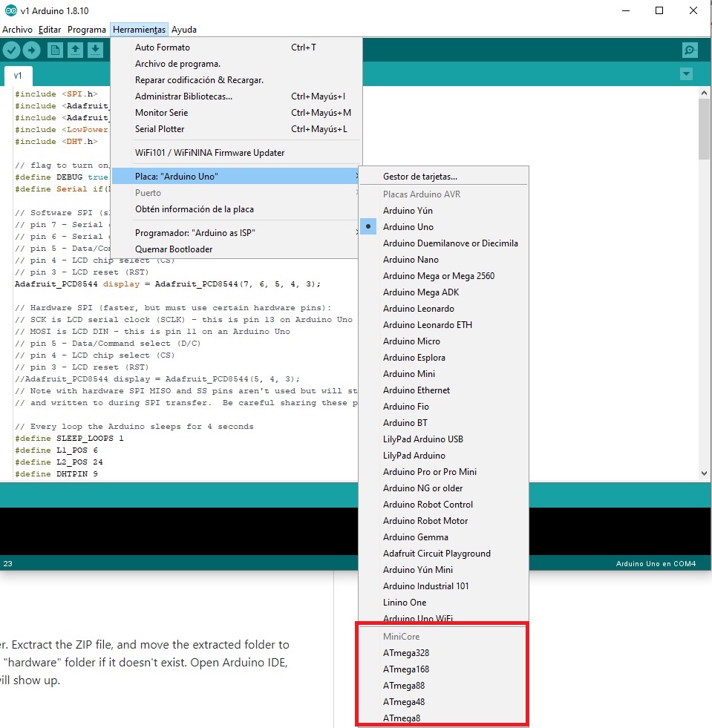Image resolution: width=712 pixels, height=728 pixels.
Task: Click the Arduino logo in title bar
Action: tap(10, 10)
